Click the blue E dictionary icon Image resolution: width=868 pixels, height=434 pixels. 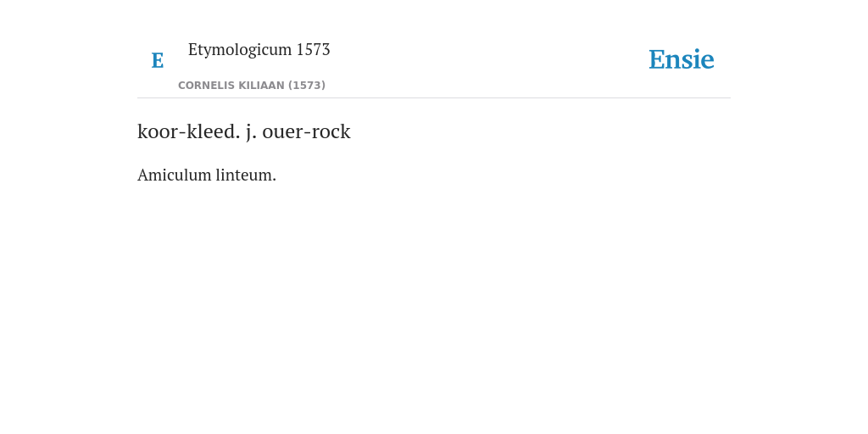158,60
